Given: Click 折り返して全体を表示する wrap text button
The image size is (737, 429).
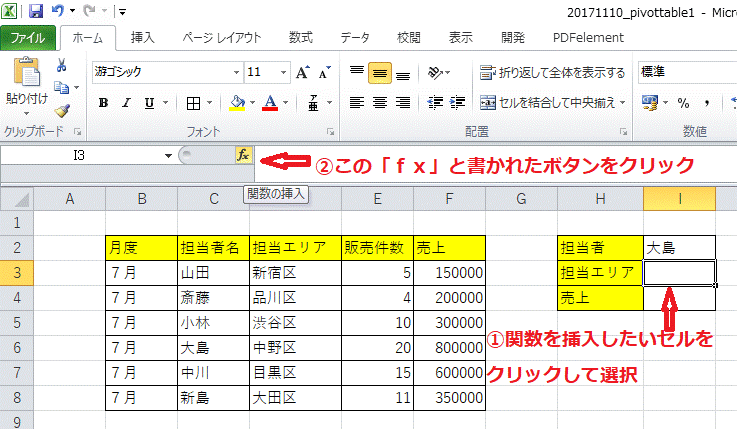Looking at the screenshot, I should click(x=553, y=73).
